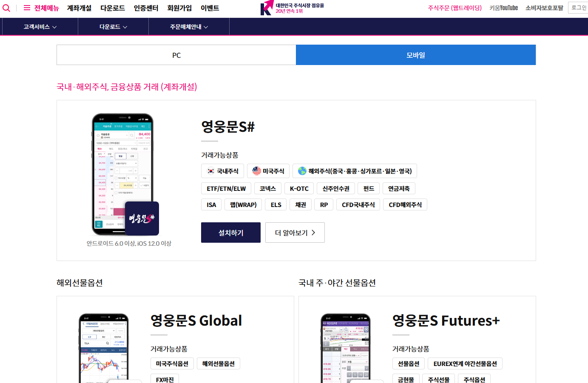Expand the 주문매체안내 dropdown
Viewport: 588px width, 383px height.
coord(189,27)
